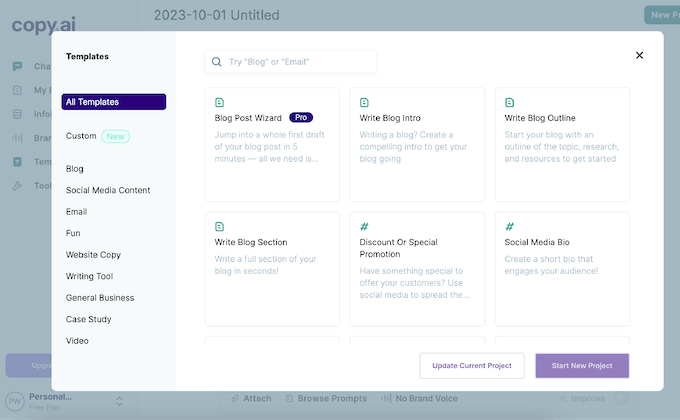Screen dimensions: 680x420
Task: Click the Tools wrench icon in sidebar
Action: [x=17, y=186]
